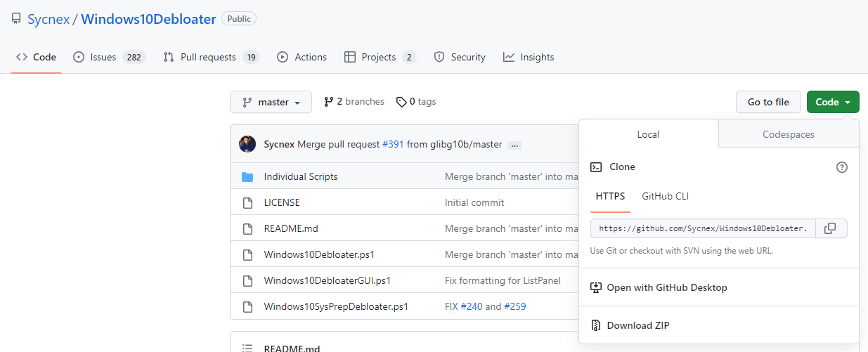Image resolution: width=868 pixels, height=352 pixels.
Task: Open issue #259 link
Action: pyautogui.click(x=515, y=306)
